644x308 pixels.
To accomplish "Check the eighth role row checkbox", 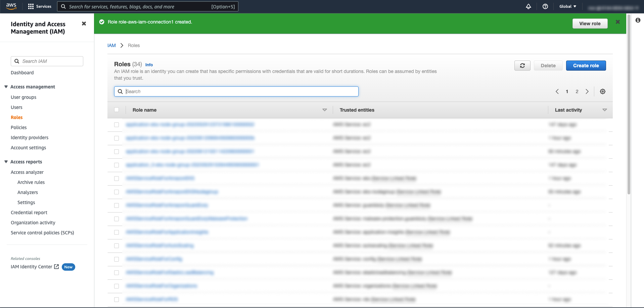I will [117, 219].
